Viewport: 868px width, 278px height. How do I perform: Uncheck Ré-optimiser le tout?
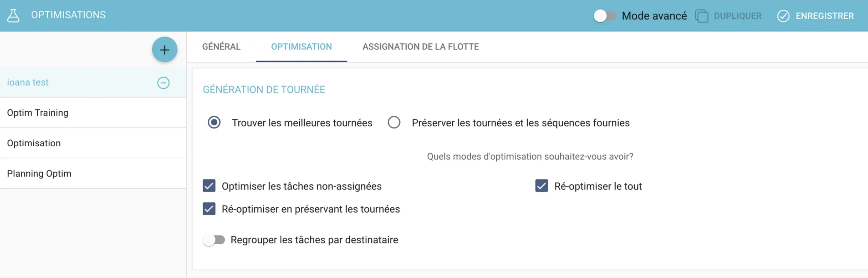542,186
